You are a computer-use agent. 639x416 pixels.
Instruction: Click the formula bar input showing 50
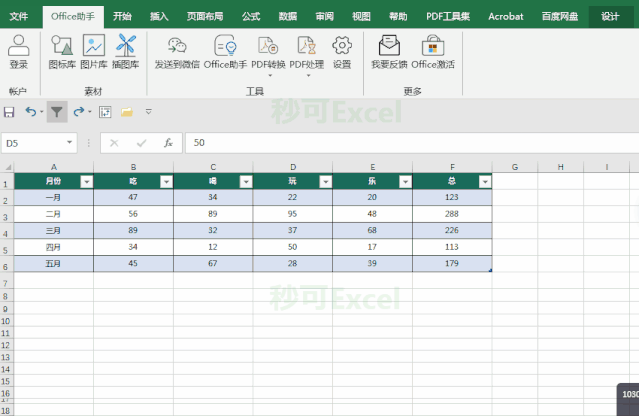(412, 143)
